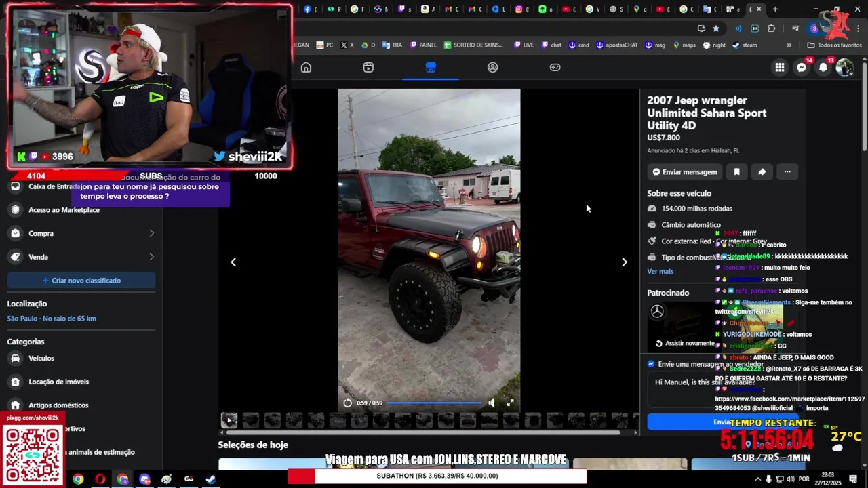The height and width of the screenshot is (488, 868).
Task: Open the browser three-dot menu
Action: tap(859, 28)
